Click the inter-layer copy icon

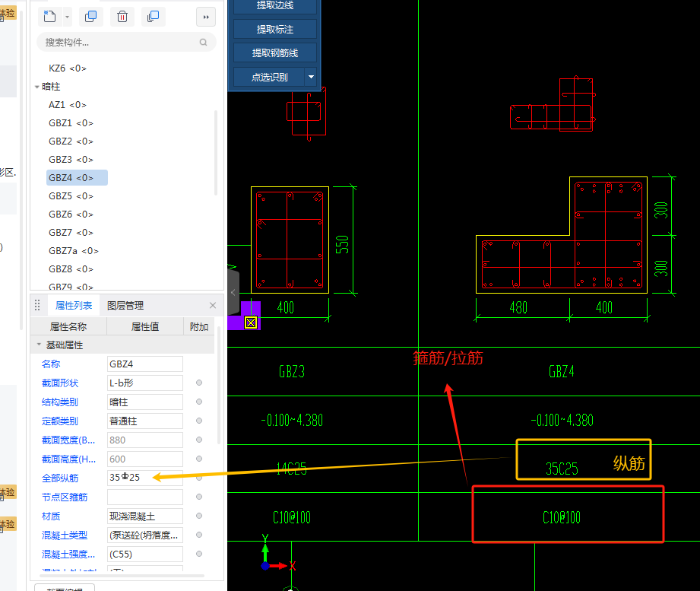pos(153,17)
